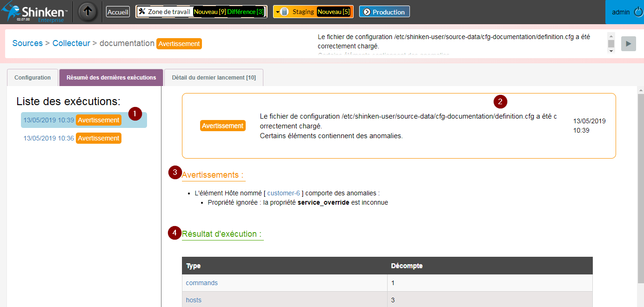This screenshot has height=307, width=644.
Task: Select the 13/05/2019 10:39 execution
Action: 49,120
